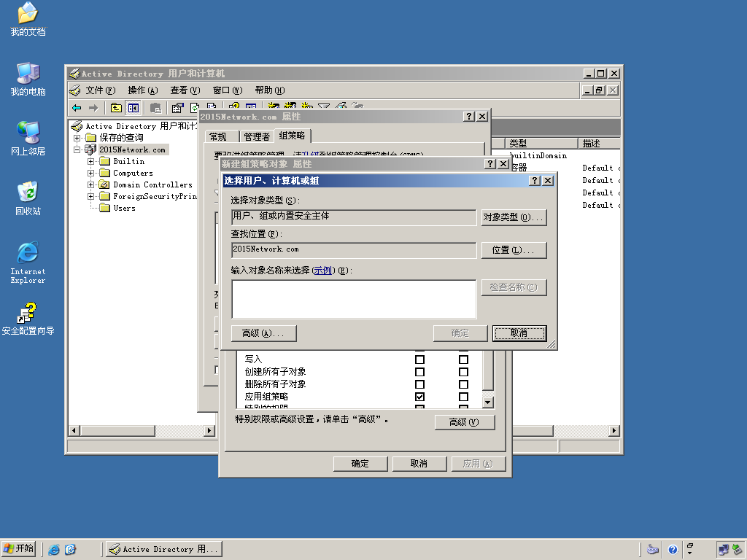Click the Forward arrow in the toolbar
This screenshot has width=747, height=560.
[93, 108]
